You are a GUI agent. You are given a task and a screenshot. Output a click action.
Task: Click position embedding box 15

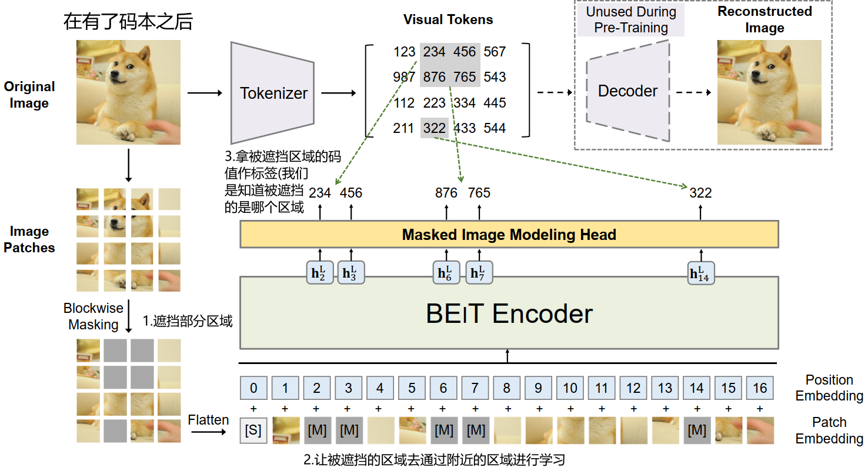(x=729, y=388)
